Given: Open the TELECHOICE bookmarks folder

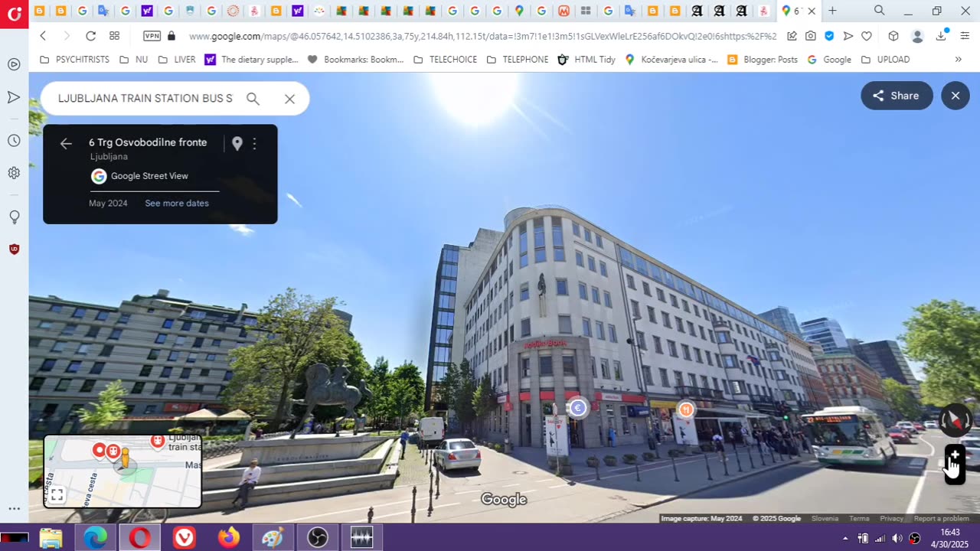Looking at the screenshot, I should [445, 59].
